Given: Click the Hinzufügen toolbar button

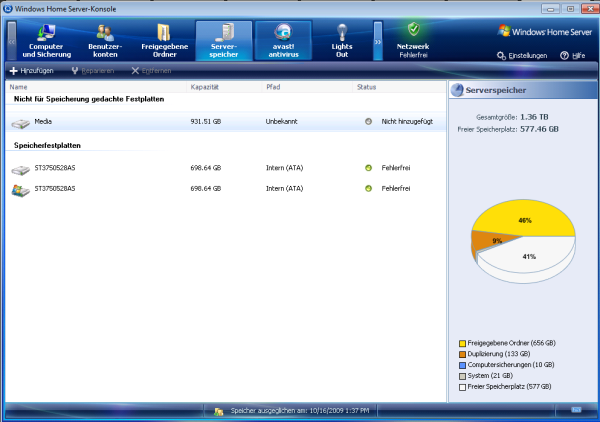Looking at the screenshot, I should [31, 71].
